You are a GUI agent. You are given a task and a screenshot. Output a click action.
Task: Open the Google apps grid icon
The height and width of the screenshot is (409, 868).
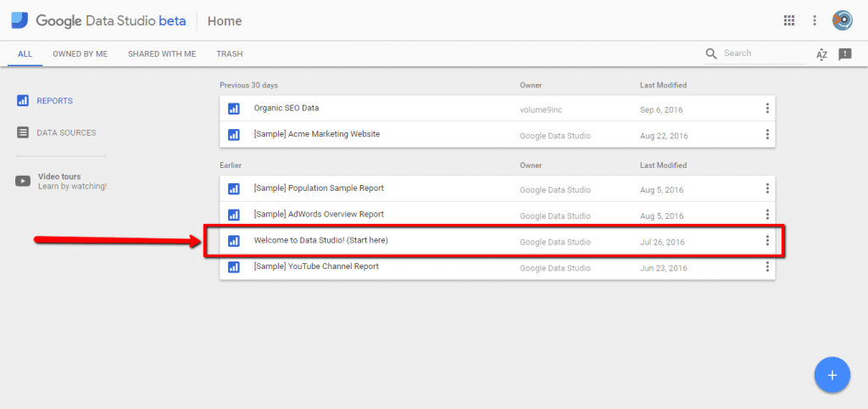pyautogui.click(x=789, y=20)
